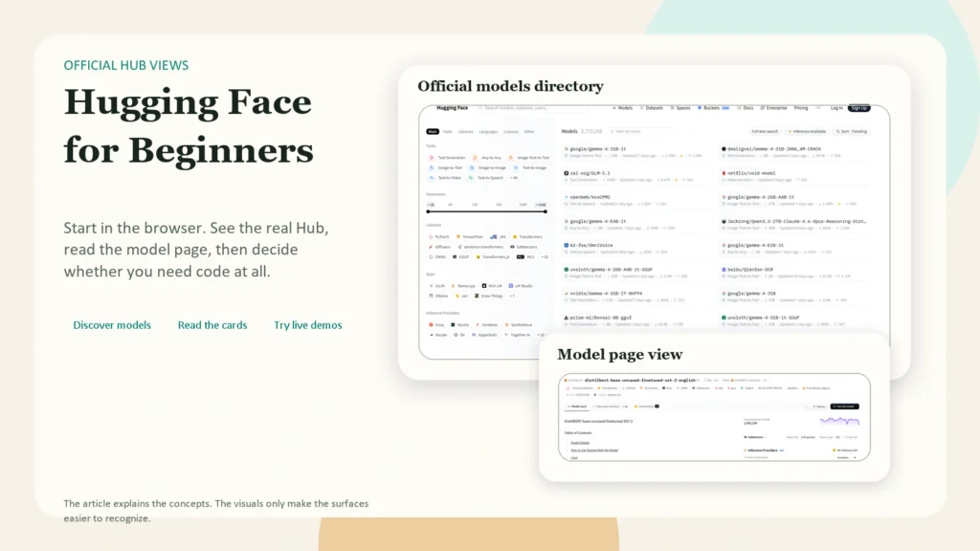Expand the +44 more tasks

pos(514,177)
